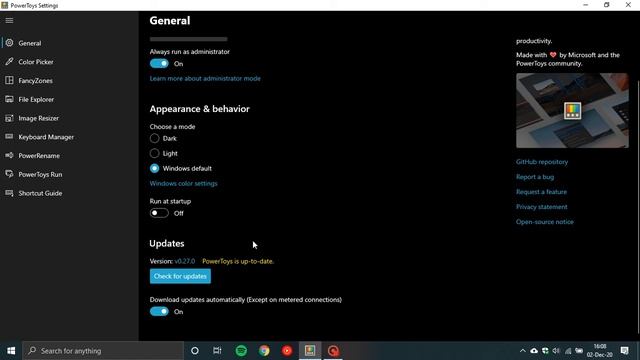The image size is (640, 360).
Task: Click the PowerToys promotional thumbnail image
Action: 572,111
